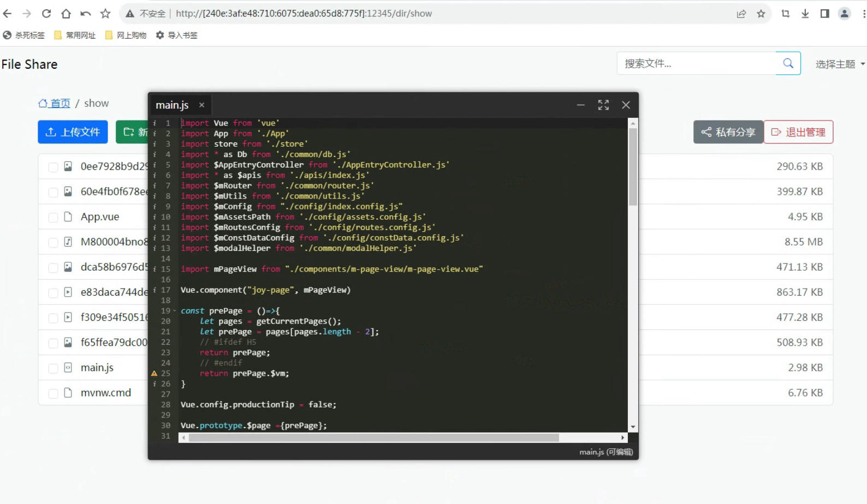Click the browser address bar URL
867x504 pixels.
click(x=304, y=14)
